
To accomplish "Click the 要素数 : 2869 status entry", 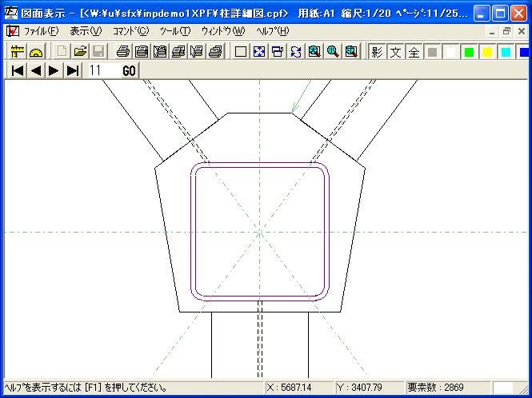I will click(x=436, y=387).
